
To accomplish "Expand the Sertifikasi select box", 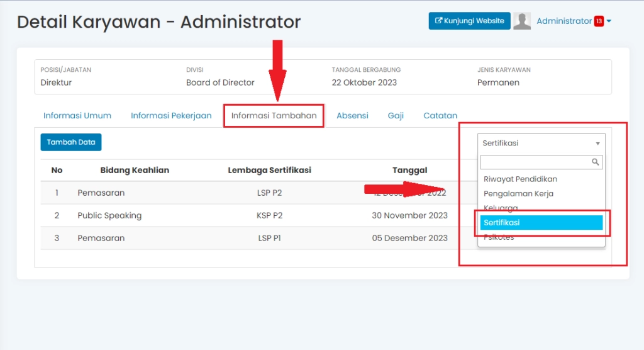I will pyautogui.click(x=541, y=143).
